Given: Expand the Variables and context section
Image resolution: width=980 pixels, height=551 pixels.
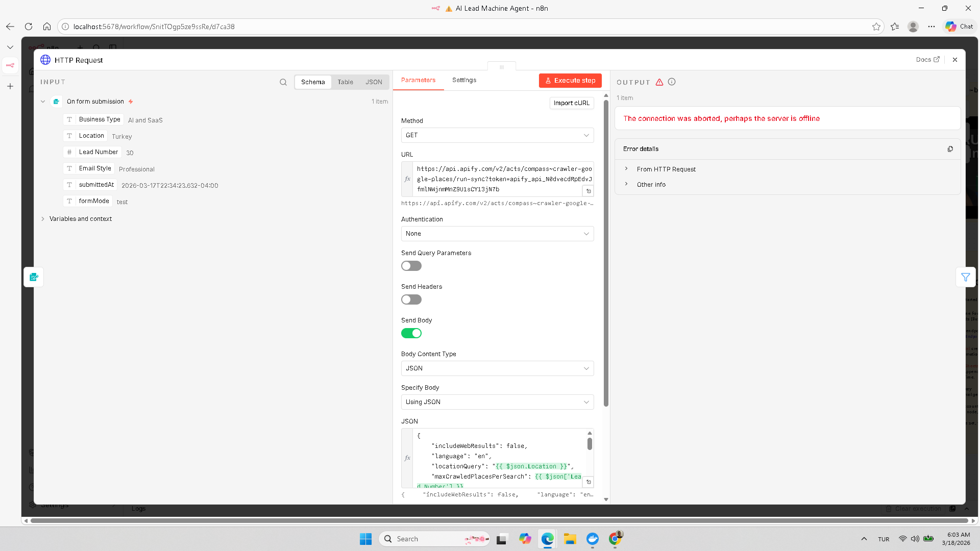Looking at the screenshot, I should (80, 219).
